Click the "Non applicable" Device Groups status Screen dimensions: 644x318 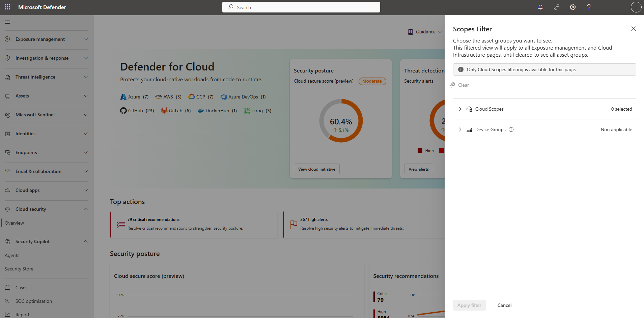click(x=616, y=129)
